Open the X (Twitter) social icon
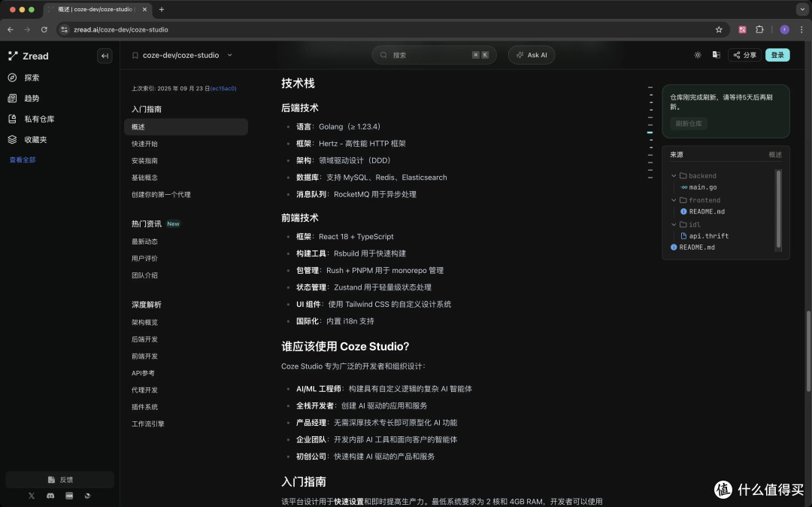Screen dimensions: 812x507 pyautogui.click(x=32, y=496)
